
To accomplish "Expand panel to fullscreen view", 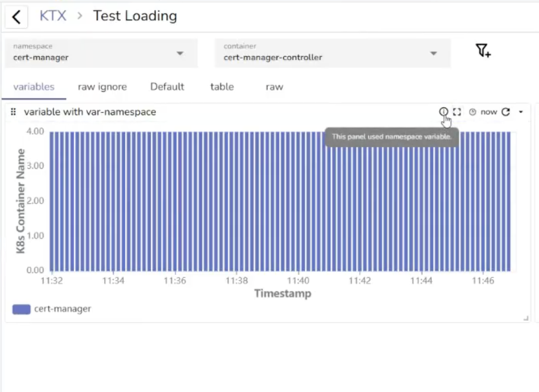I will (x=457, y=112).
